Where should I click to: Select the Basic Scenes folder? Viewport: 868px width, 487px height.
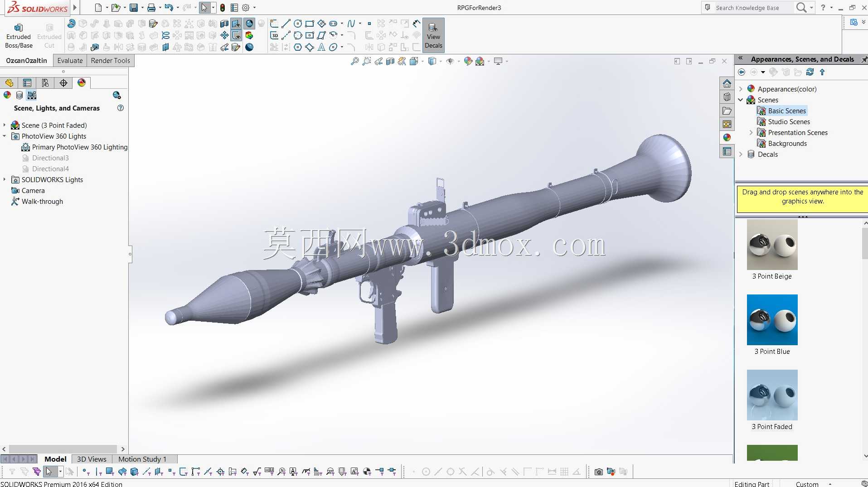click(782, 111)
